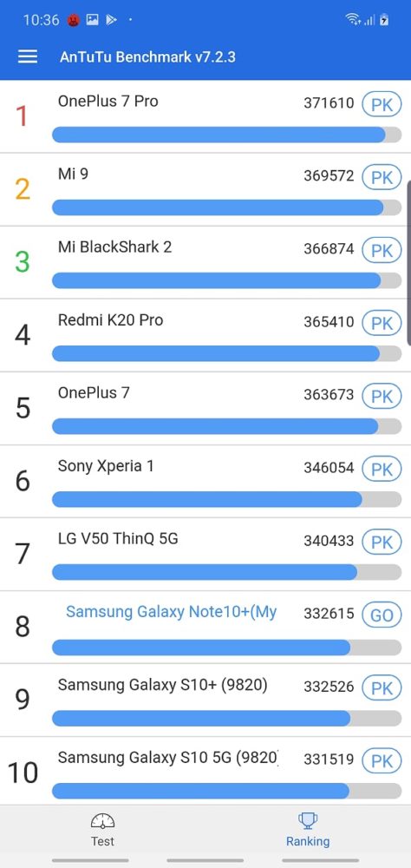Viewport: 411px width, 868px height.
Task: Tap the Play Store notification icon
Action: 111,21
